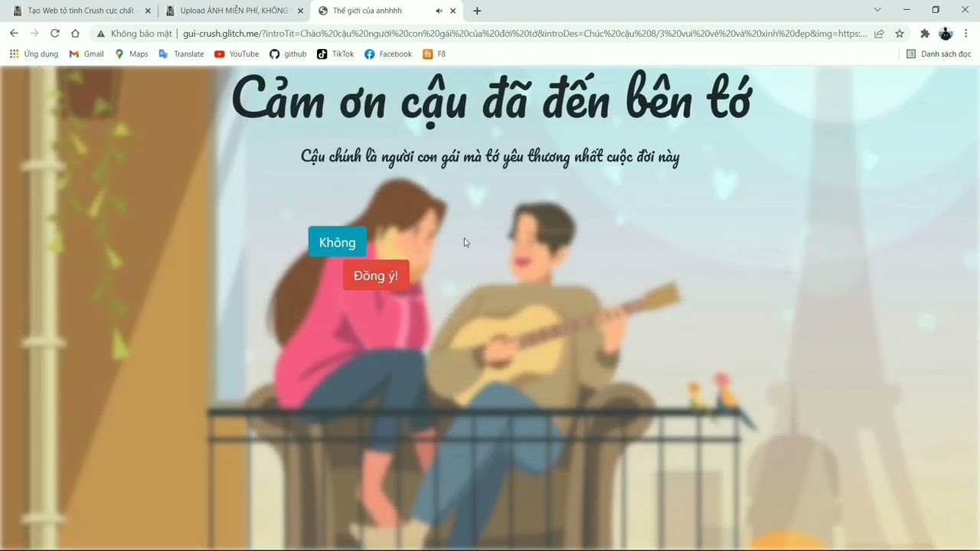Click the "Không" button
The image size is (980, 551).
pyautogui.click(x=337, y=242)
